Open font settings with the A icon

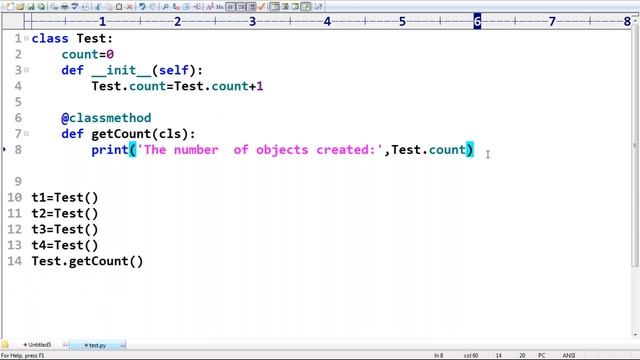[209, 7]
